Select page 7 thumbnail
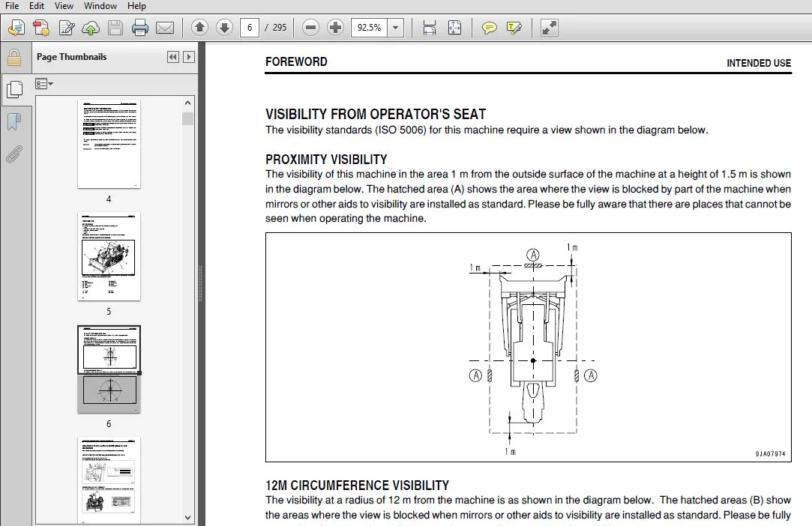The height and width of the screenshot is (526, 812). [x=109, y=480]
